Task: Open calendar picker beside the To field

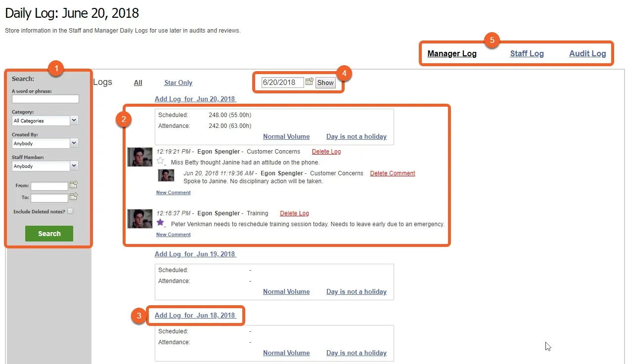Action: 74,197
